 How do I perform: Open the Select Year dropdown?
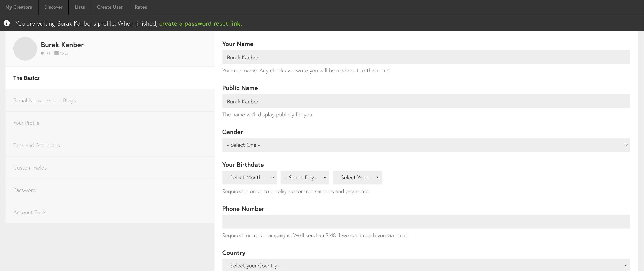[x=358, y=178]
